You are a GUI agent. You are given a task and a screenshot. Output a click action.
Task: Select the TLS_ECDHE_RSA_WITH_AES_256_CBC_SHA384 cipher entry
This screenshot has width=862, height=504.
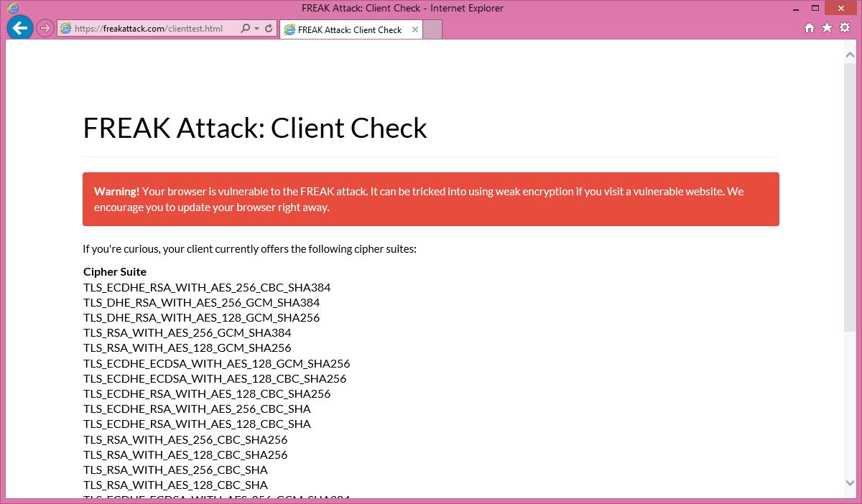pos(207,287)
